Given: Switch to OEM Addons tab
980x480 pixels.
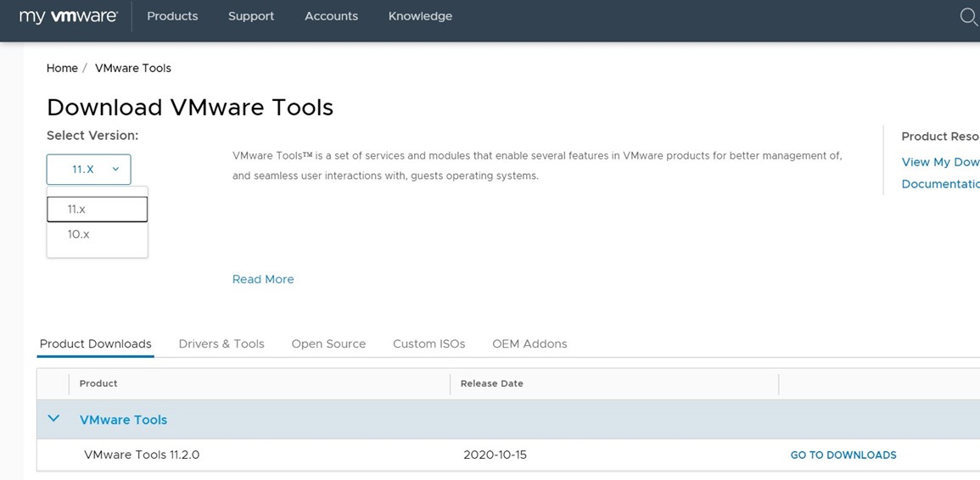Looking at the screenshot, I should [x=529, y=343].
